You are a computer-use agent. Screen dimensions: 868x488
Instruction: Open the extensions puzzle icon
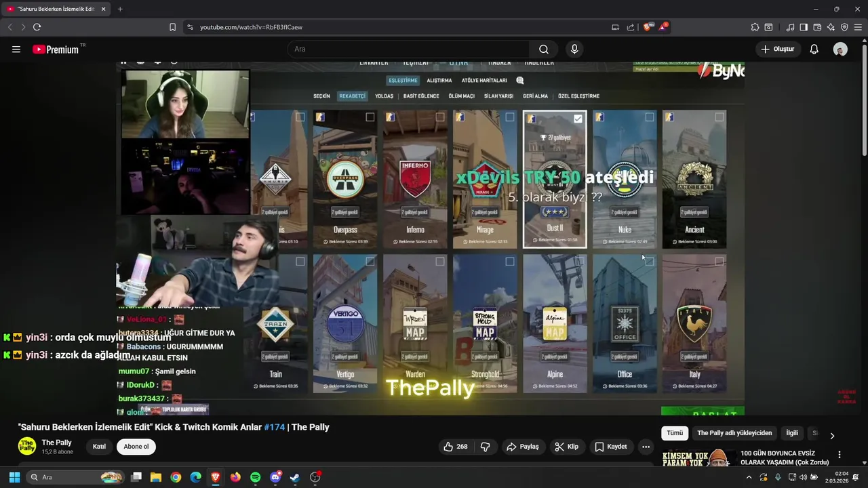click(x=755, y=27)
